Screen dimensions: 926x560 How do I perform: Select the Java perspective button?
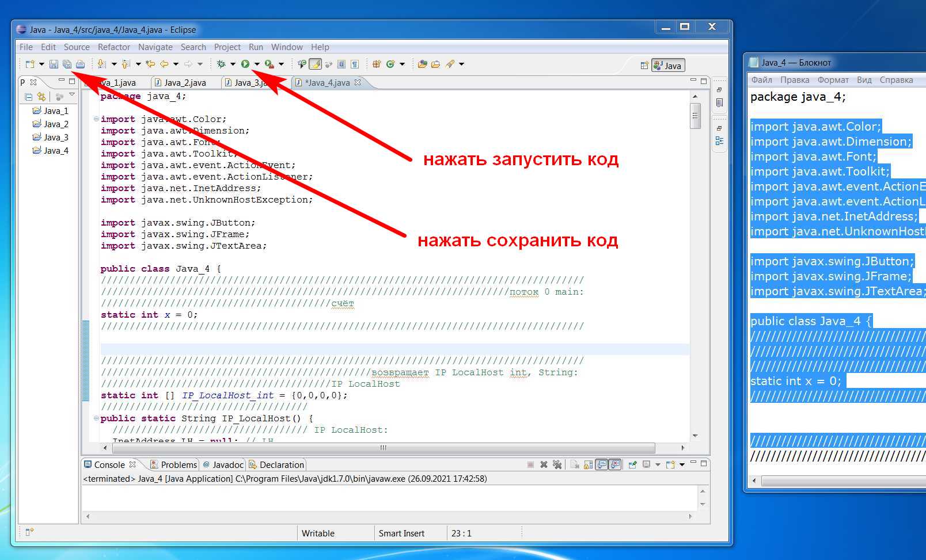tap(668, 66)
